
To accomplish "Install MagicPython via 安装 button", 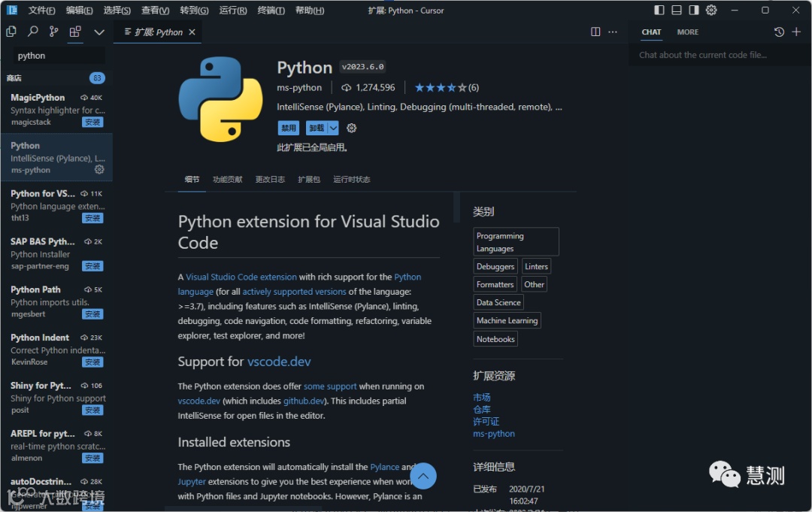I will (92, 123).
